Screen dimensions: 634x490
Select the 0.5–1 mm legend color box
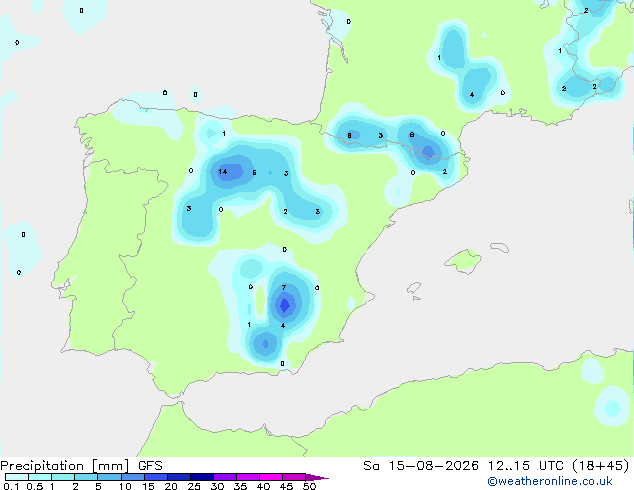point(40,477)
